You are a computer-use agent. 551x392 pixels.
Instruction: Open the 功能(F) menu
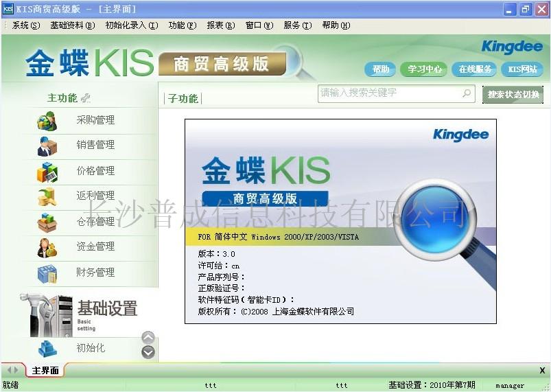point(183,25)
